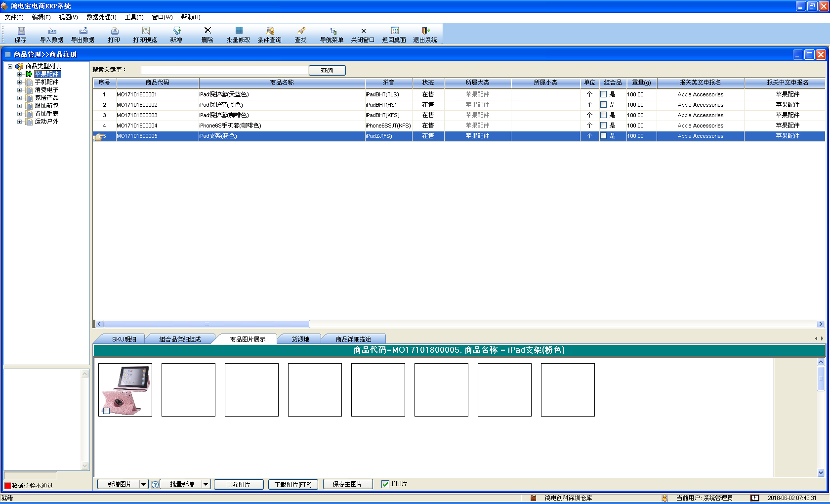Toggle 组合品 checkbox for MO17101800001
Viewport: 830px width, 504px height.
pos(603,94)
